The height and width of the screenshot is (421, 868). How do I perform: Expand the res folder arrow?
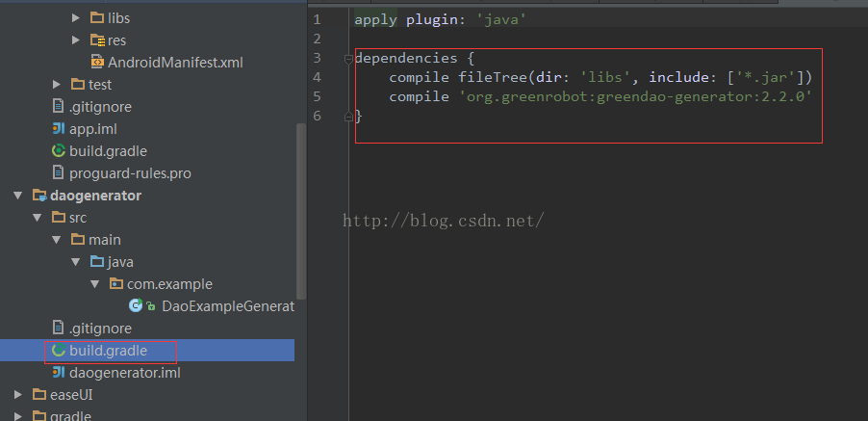pos(76,40)
